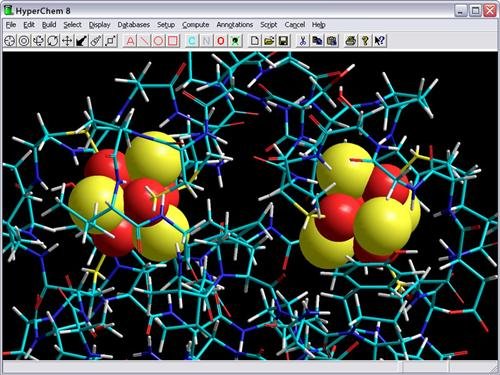
Task: Set default element to Oxygen (O)
Action: pos(221,41)
